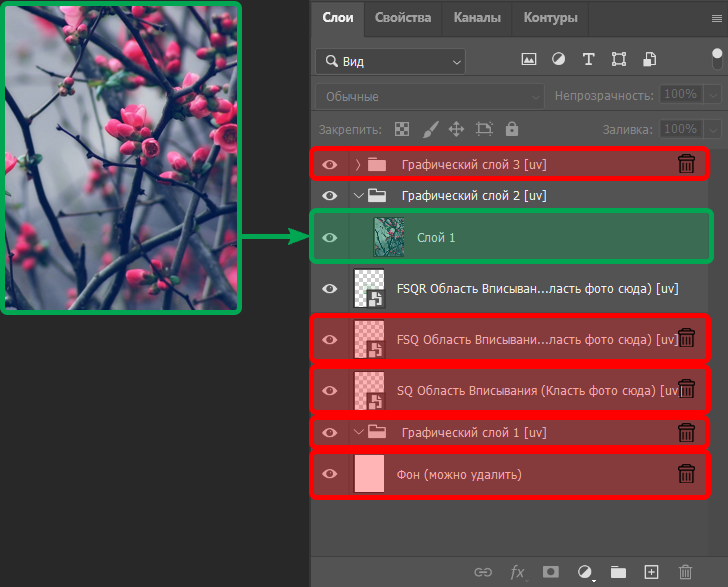The height and width of the screenshot is (587, 728).
Task: Create a new layer with plus icon
Action: coord(651,572)
